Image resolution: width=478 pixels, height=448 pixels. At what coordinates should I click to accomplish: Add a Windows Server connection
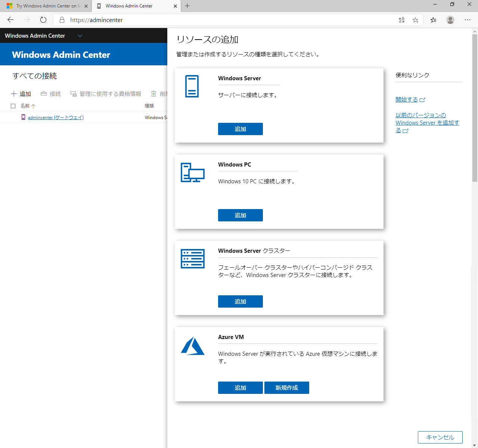[x=240, y=129]
